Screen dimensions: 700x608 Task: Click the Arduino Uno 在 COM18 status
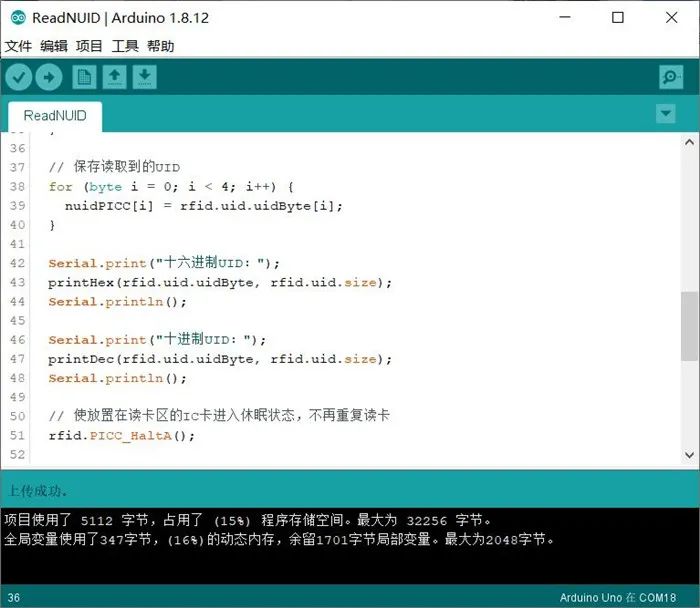pos(618,598)
